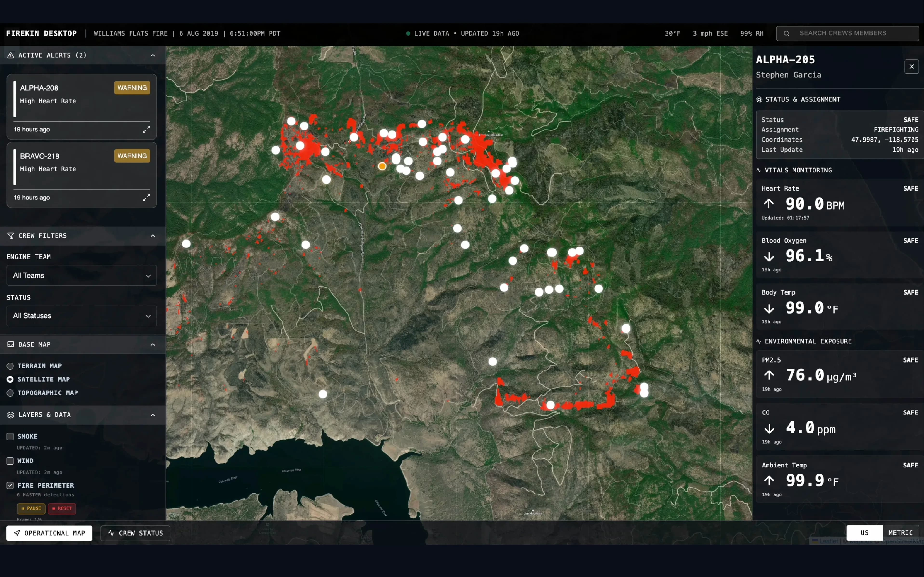The height and width of the screenshot is (577, 924).
Task: Click the search magnifier icon
Action: pos(786,33)
